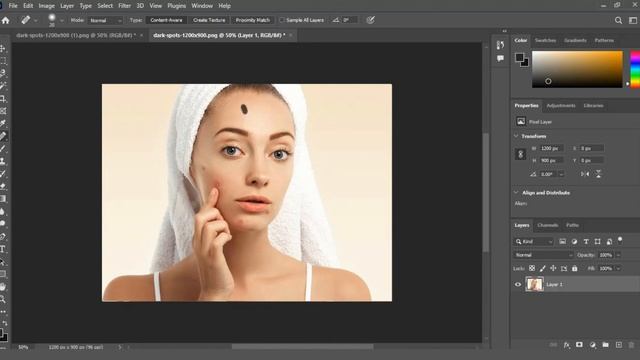Create a new group folder

[x=605, y=345]
